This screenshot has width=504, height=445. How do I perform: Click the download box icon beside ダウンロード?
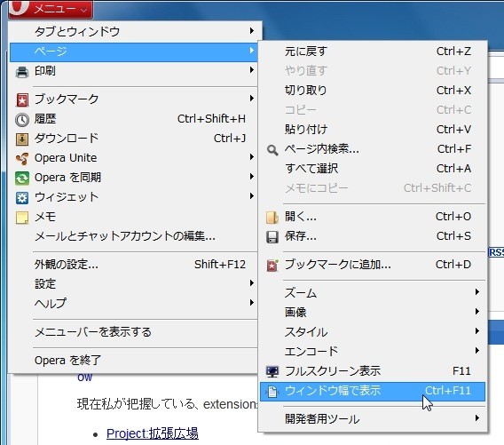coord(22,139)
